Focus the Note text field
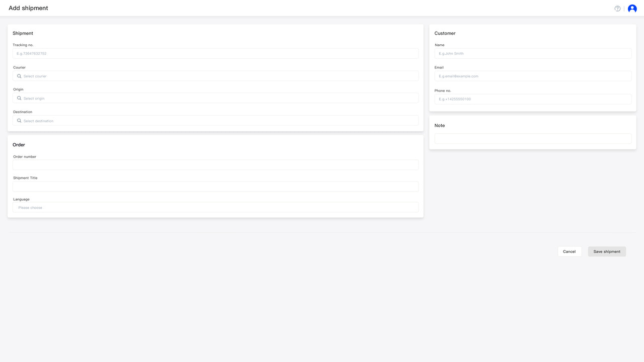644x362 pixels. (x=533, y=139)
